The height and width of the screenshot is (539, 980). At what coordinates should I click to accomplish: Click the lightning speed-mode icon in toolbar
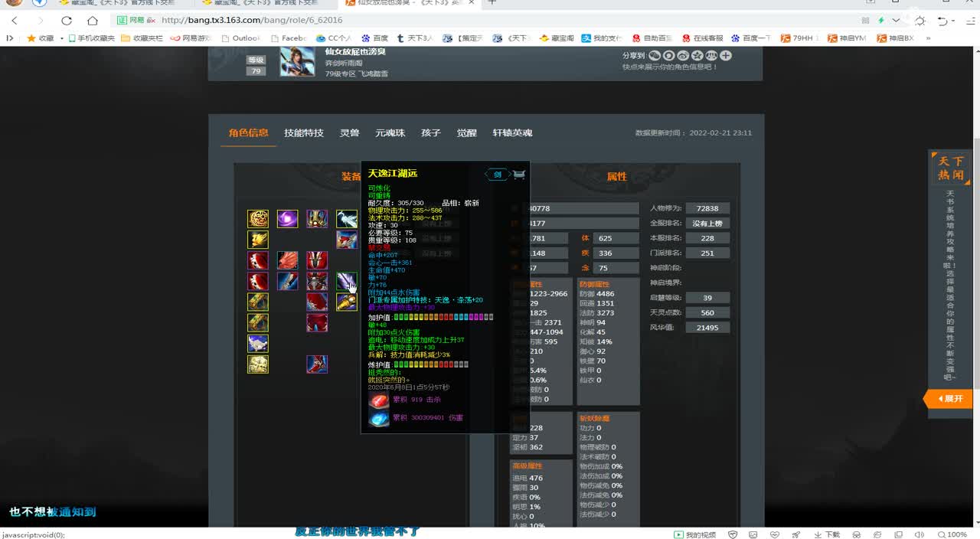click(882, 21)
